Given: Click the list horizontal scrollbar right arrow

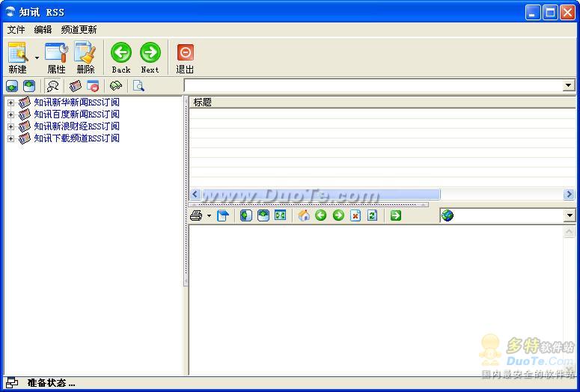Looking at the screenshot, I should coord(570,195).
